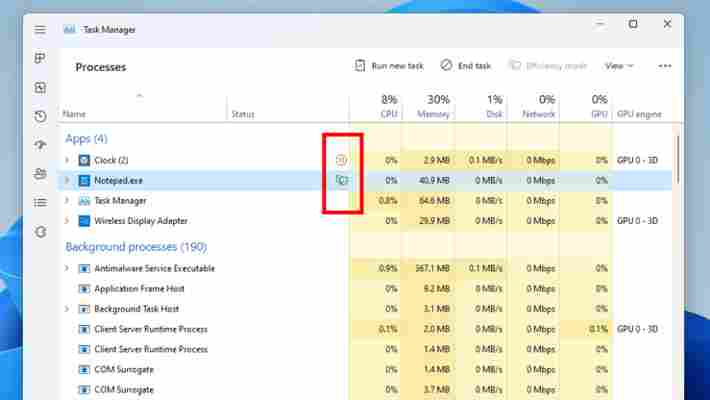710x400 pixels.
Task: Expand Antimalware Service Executable
Action: coord(67,268)
